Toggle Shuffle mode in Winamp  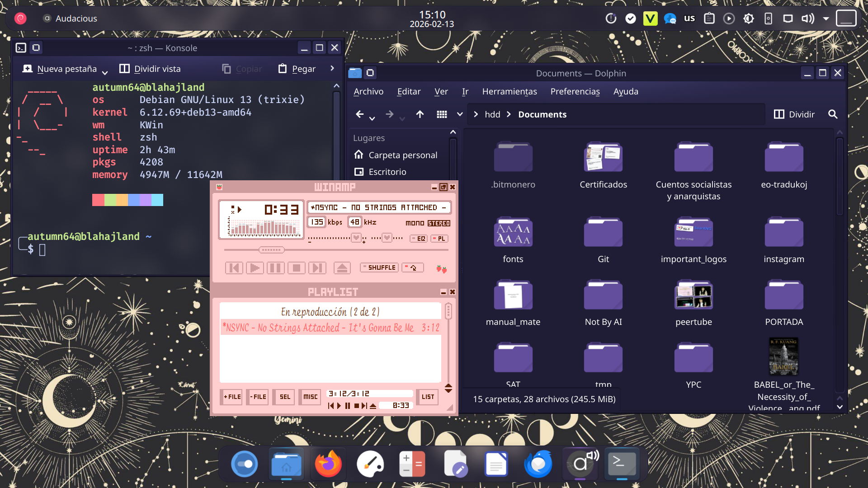pos(379,267)
